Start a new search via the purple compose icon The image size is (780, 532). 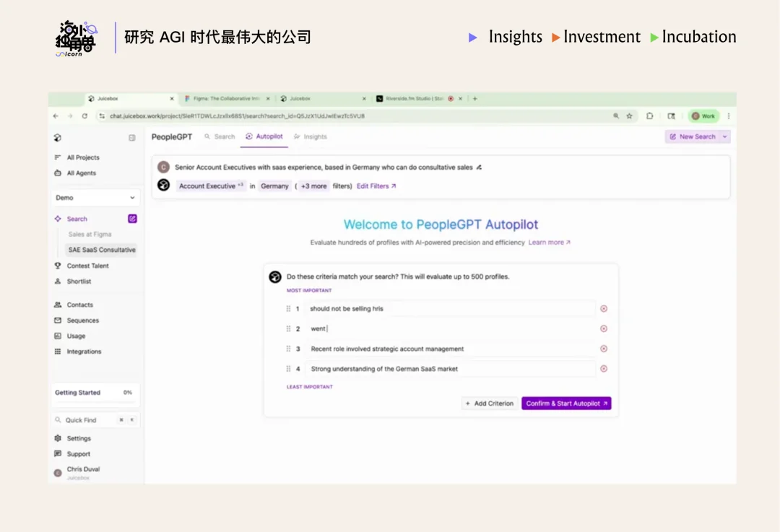point(131,218)
